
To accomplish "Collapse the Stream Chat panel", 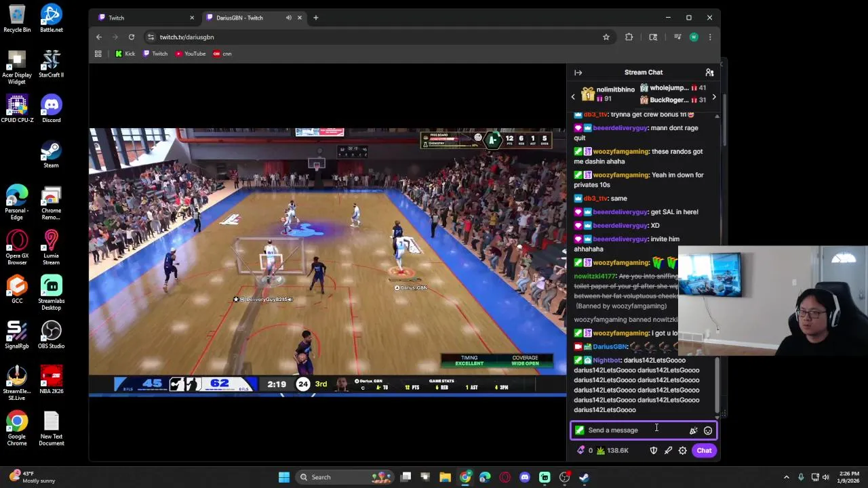I will pyautogui.click(x=578, y=73).
